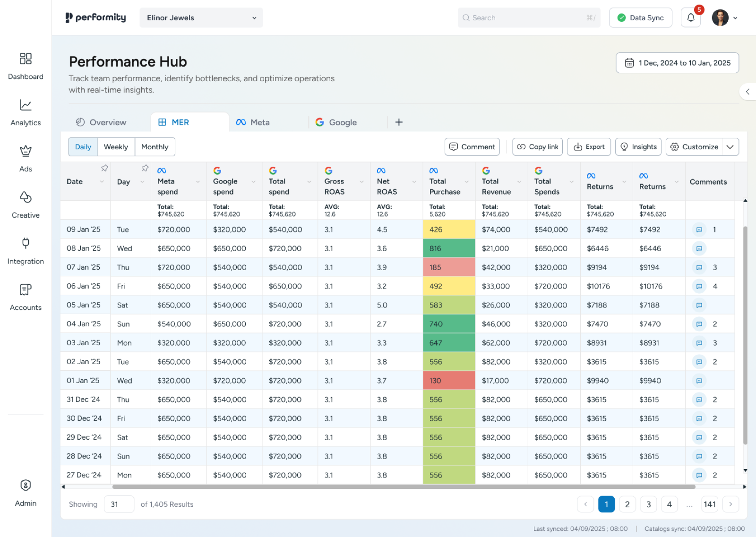Click the Comment button

(472, 147)
